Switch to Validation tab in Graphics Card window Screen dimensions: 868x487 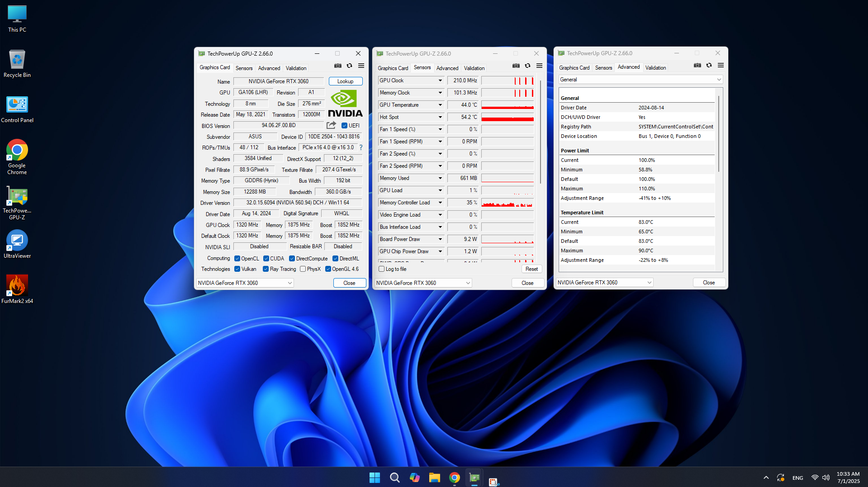point(296,68)
